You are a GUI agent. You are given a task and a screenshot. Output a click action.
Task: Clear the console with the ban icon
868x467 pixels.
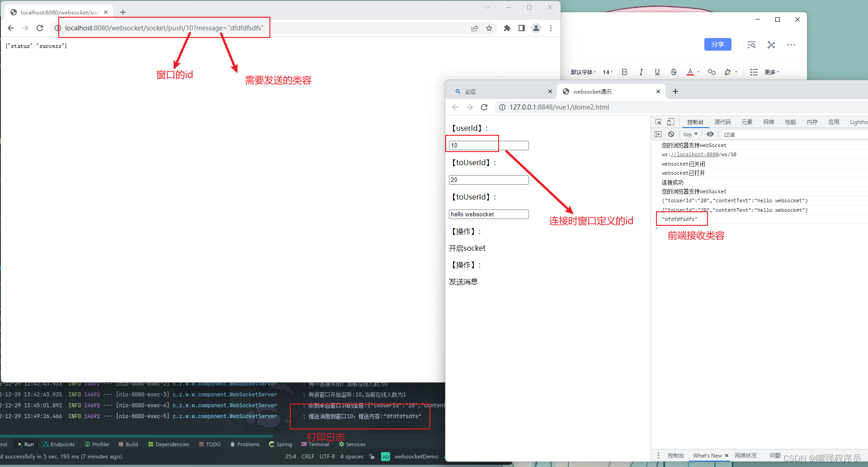click(x=671, y=134)
